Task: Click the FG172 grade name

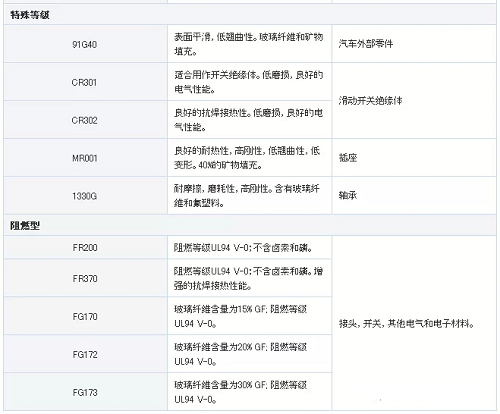Action: [x=85, y=354]
